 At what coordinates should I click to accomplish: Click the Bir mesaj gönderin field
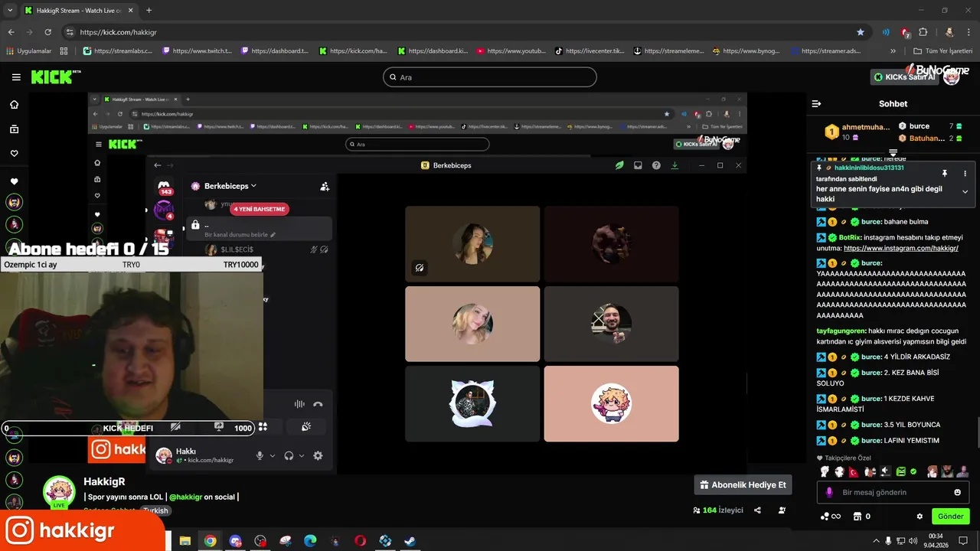892,492
